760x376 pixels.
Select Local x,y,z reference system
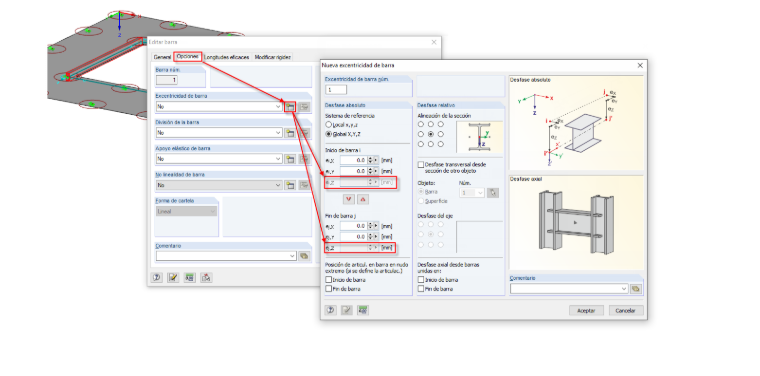(328, 125)
